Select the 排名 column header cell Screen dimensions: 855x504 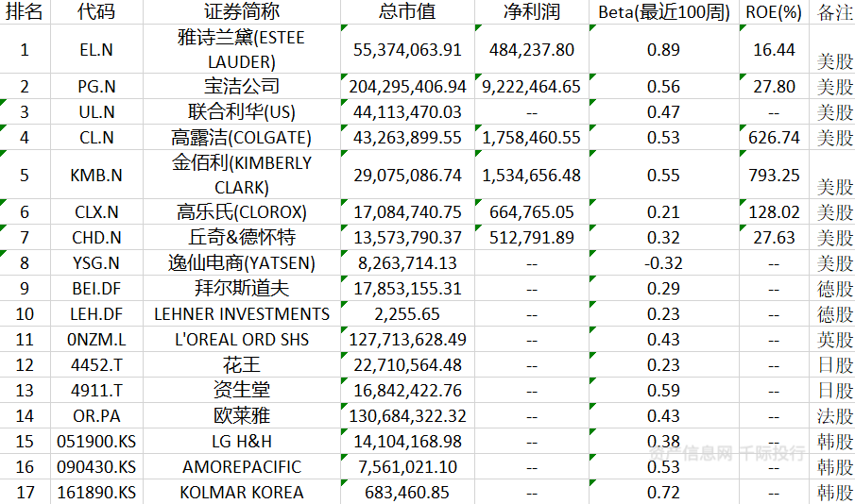click(x=25, y=12)
